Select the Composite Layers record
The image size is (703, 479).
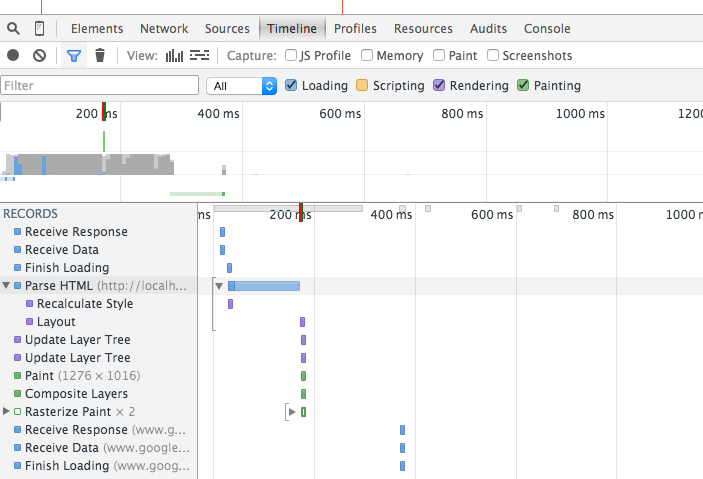pyautogui.click(x=76, y=394)
